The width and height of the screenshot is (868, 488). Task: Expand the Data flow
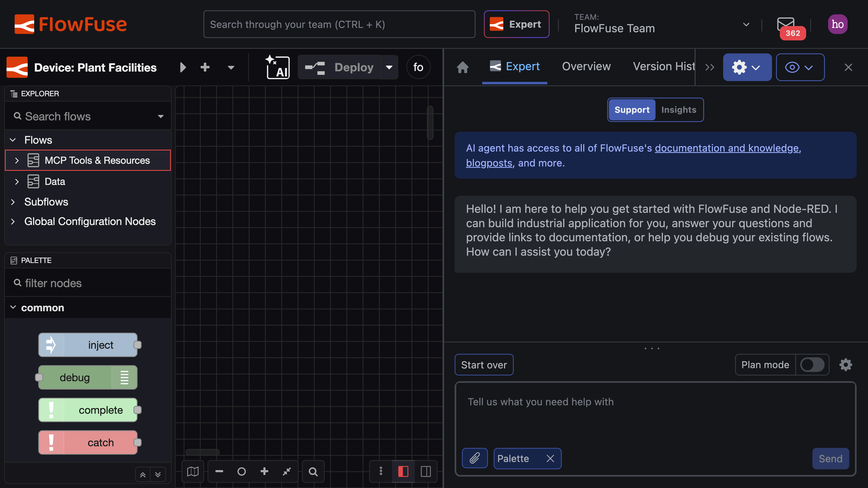click(17, 182)
